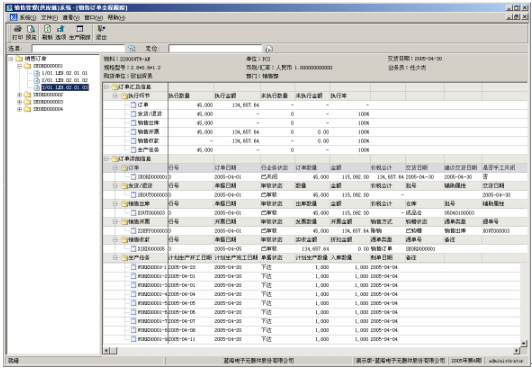
Task: Click the administrator status bar entry
Action: 507,361
